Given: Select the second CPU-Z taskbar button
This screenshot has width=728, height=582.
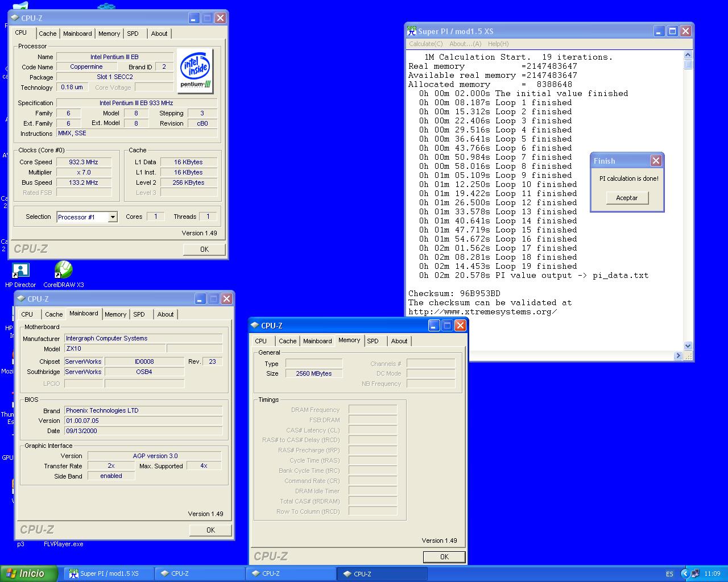Looking at the screenshot, I should coord(291,573).
